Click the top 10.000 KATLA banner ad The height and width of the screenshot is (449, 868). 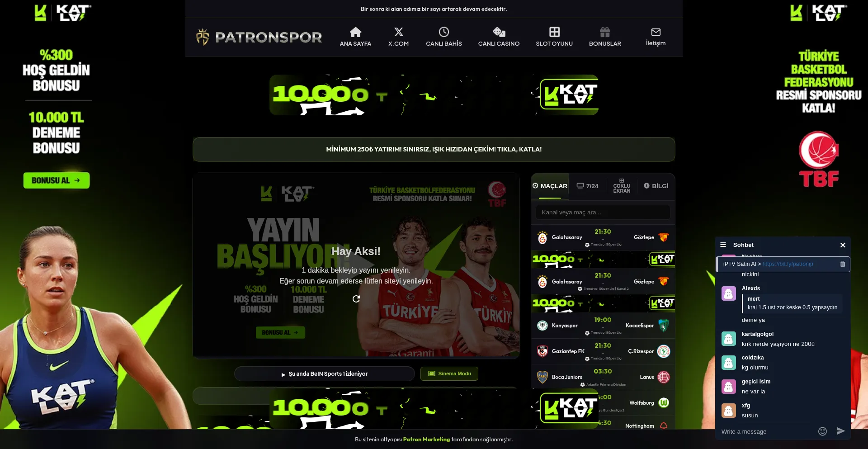tap(434, 95)
